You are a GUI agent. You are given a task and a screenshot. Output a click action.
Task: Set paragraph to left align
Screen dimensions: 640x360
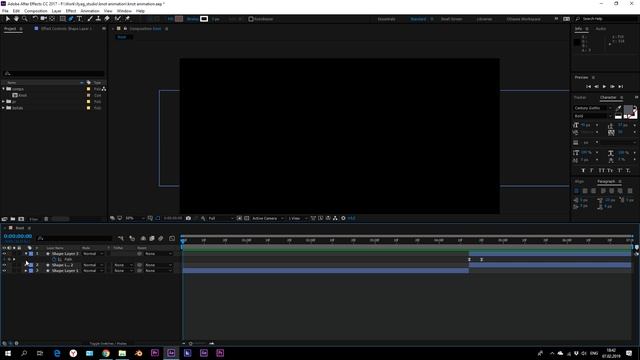point(576,191)
